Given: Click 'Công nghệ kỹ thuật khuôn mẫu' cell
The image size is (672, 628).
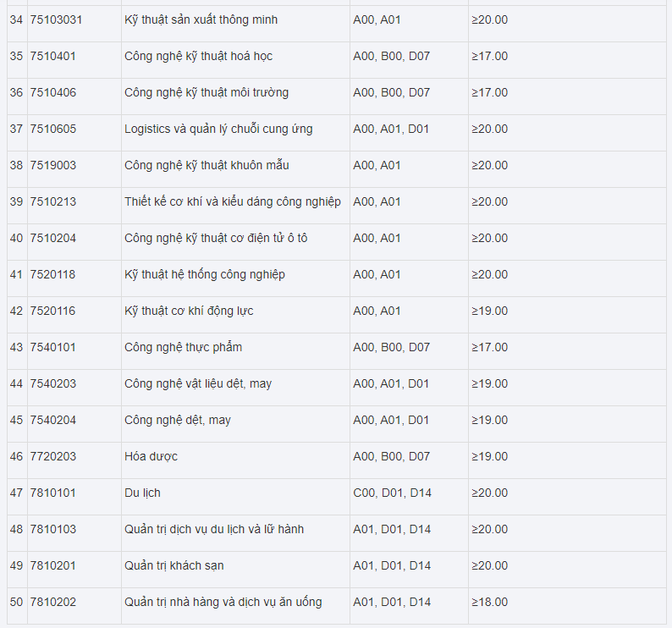Looking at the screenshot, I should tap(207, 165).
